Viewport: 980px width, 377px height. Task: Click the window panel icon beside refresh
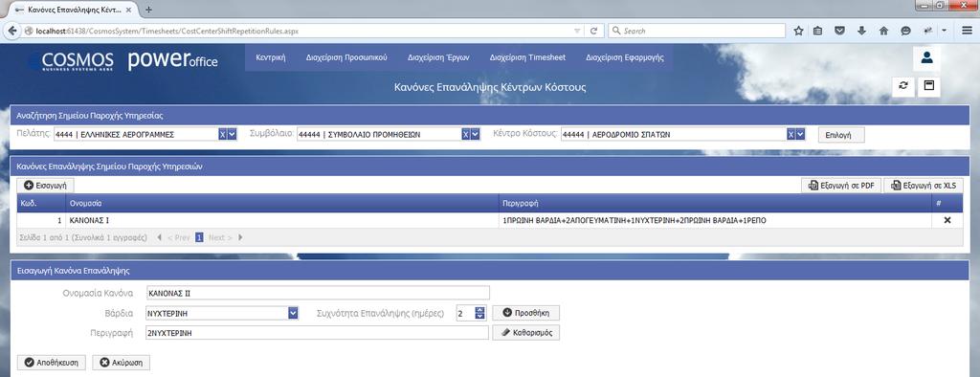click(x=928, y=86)
